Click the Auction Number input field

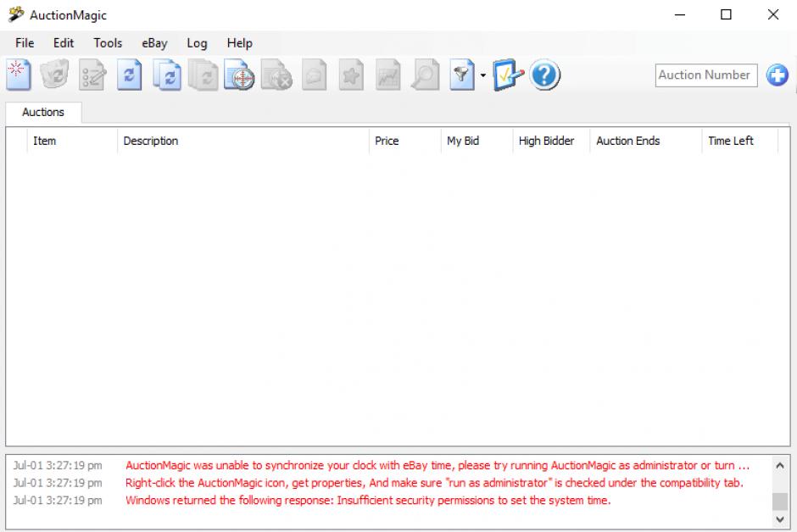[706, 75]
